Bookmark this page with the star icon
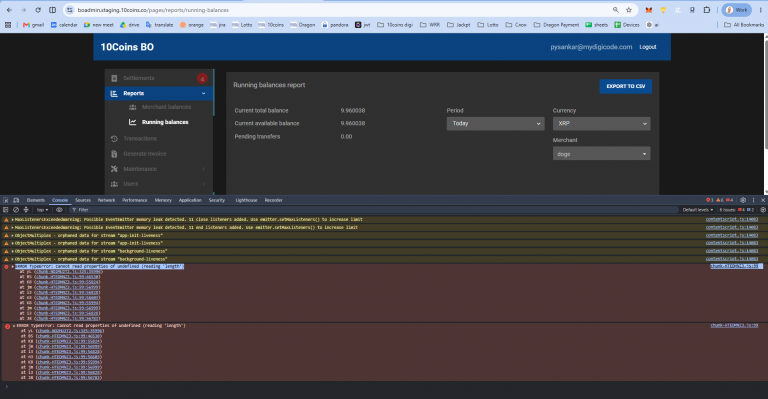Viewport: 768px width, 399px height. tap(629, 10)
